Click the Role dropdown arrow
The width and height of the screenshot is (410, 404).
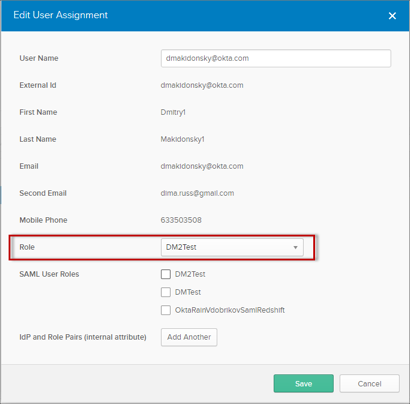click(x=295, y=247)
